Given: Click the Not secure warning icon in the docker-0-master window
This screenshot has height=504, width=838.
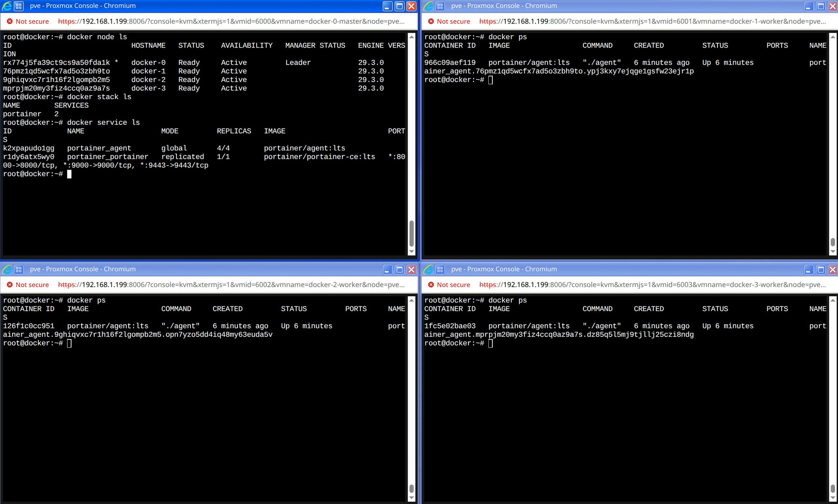Looking at the screenshot, I should click(x=10, y=21).
